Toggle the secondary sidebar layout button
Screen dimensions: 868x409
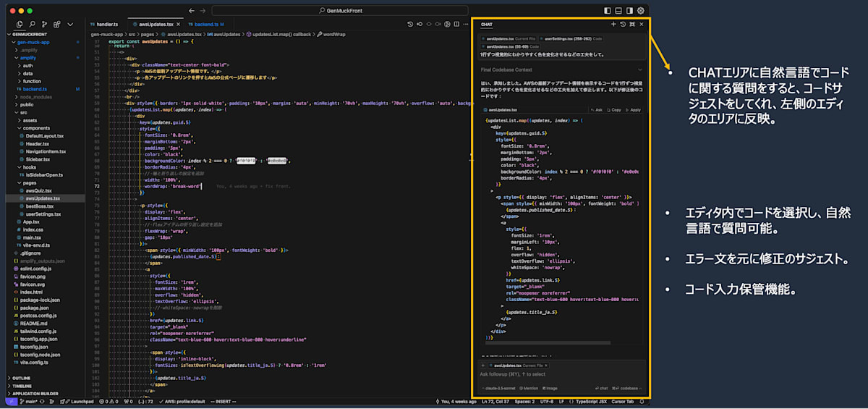[629, 10]
